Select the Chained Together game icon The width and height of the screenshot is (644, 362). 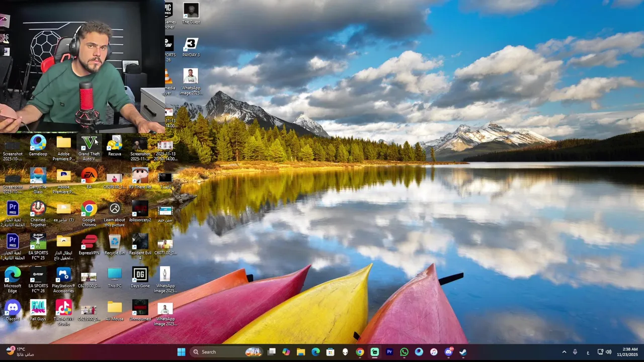point(38,214)
